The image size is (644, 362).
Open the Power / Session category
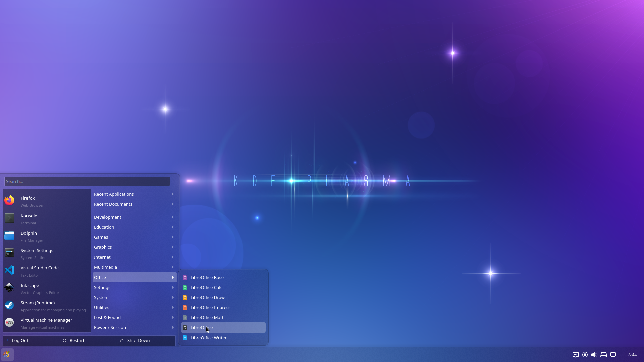click(135, 327)
